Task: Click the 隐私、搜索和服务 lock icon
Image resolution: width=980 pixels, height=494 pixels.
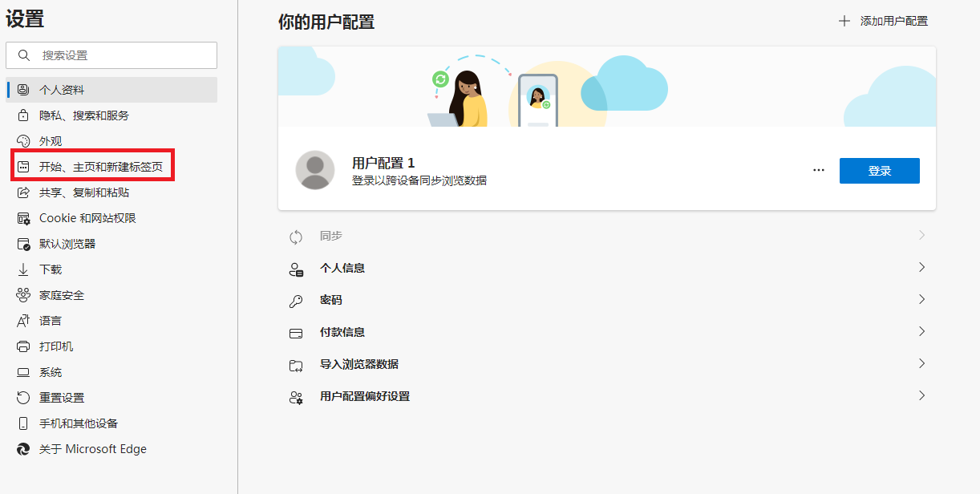Action: coord(22,115)
